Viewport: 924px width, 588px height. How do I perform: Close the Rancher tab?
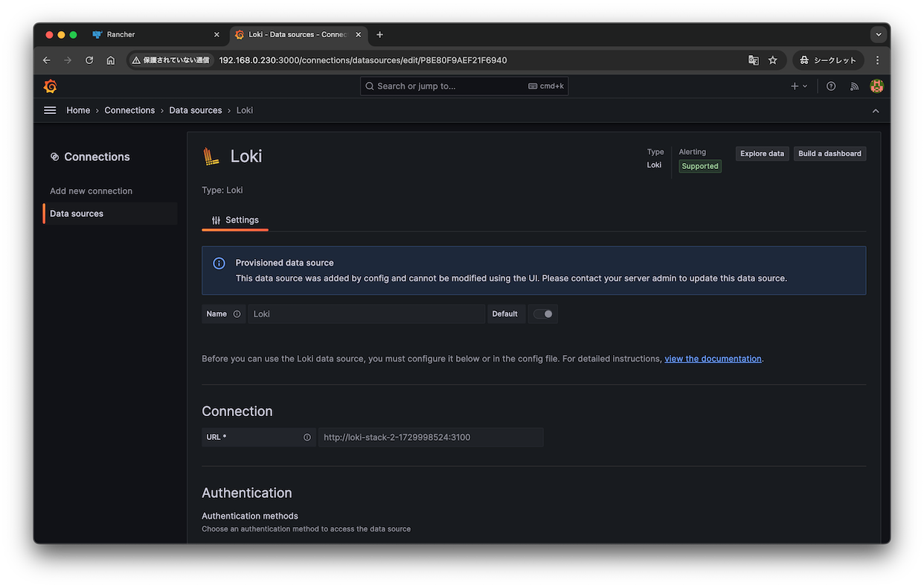coord(216,35)
